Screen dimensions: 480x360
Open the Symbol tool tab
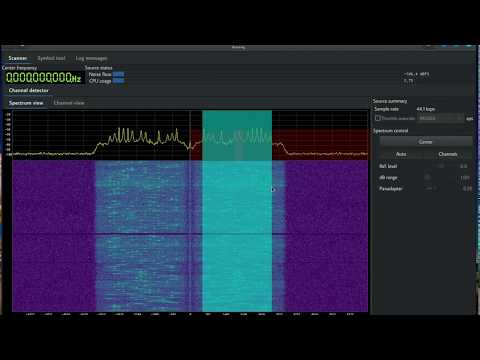point(51,58)
